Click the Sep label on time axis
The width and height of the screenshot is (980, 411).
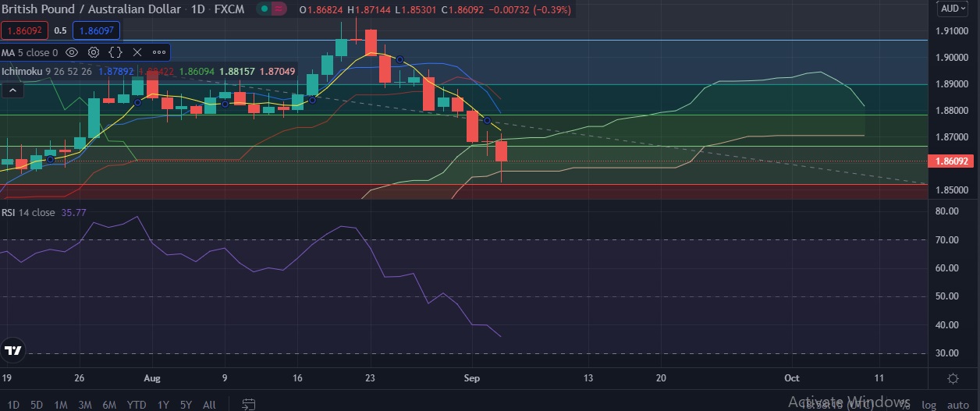click(471, 378)
